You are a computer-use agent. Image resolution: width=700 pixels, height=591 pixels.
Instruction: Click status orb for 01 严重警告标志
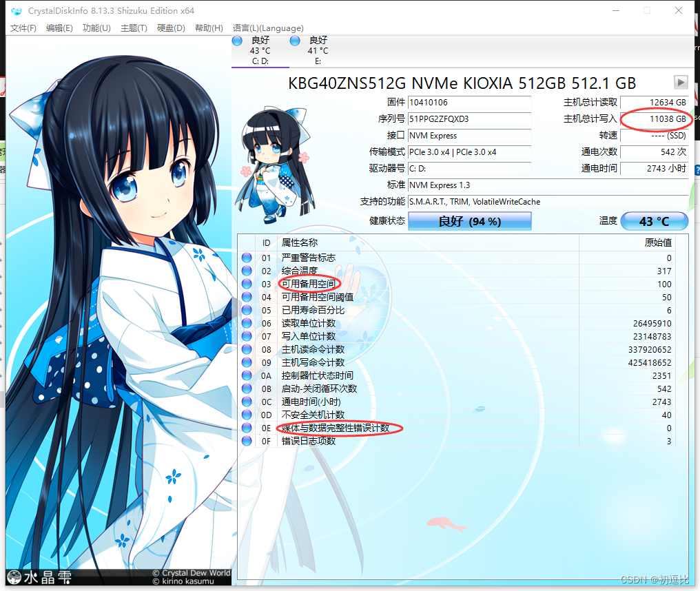tap(247, 258)
